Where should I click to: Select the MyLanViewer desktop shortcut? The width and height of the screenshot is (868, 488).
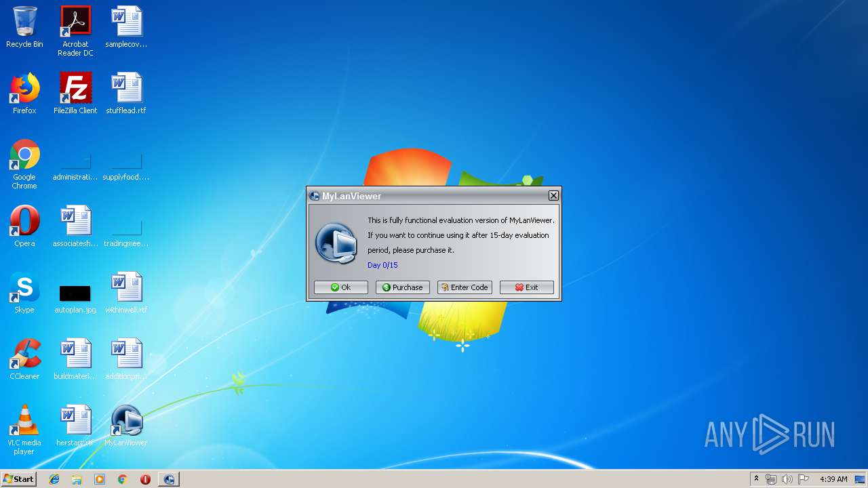coord(126,426)
